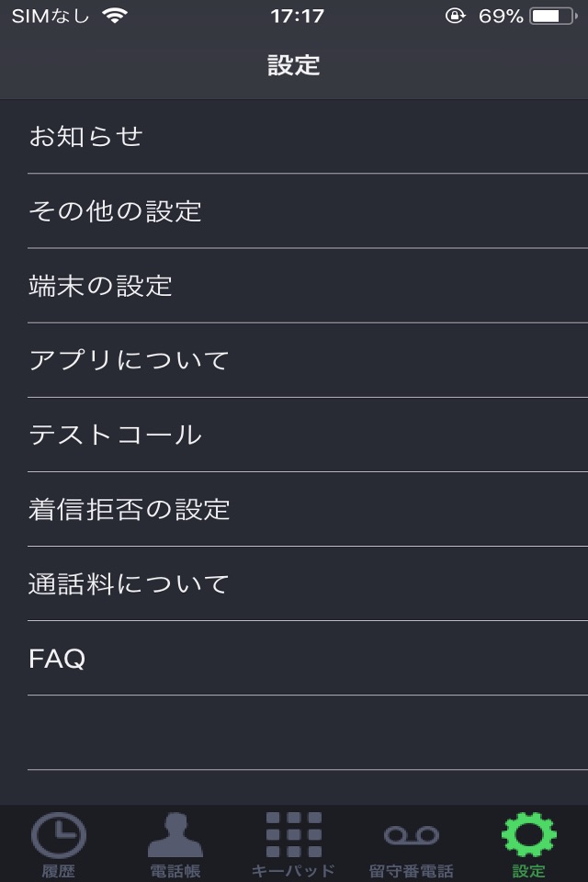The width and height of the screenshot is (588, 882).
Task: Open その他の設定 other settings
Action: click(x=294, y=211)
